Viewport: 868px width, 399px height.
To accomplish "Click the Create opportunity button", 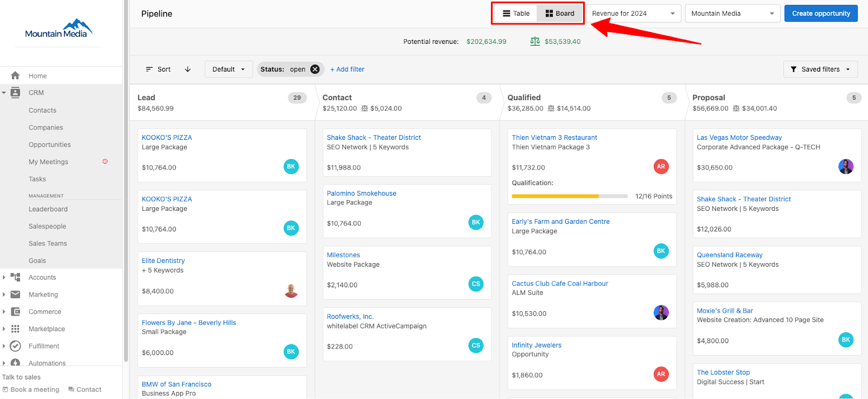I will pyautogui.click(x=821, y=14).
